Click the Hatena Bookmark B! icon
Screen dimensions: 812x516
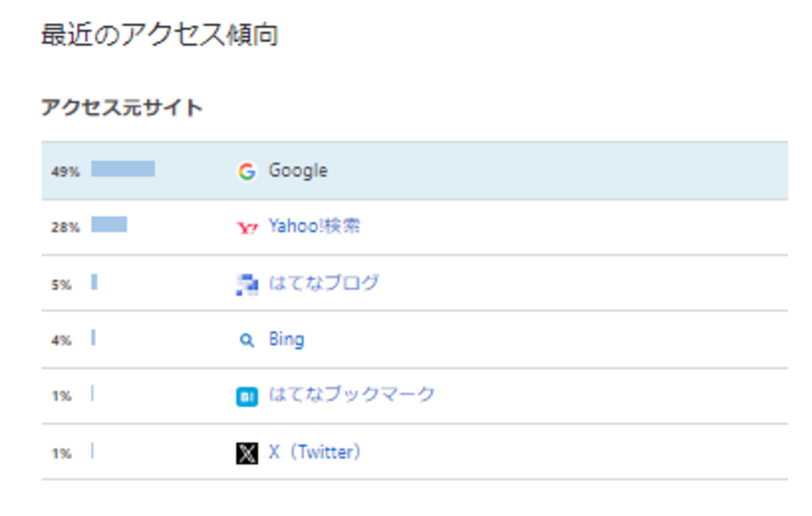point(247,397)
